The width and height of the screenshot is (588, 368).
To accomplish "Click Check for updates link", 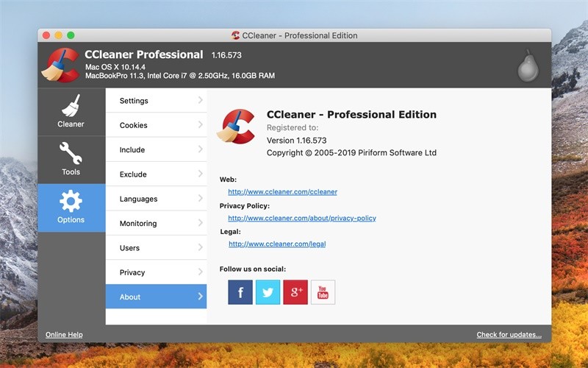I will [x=509, y=335].
